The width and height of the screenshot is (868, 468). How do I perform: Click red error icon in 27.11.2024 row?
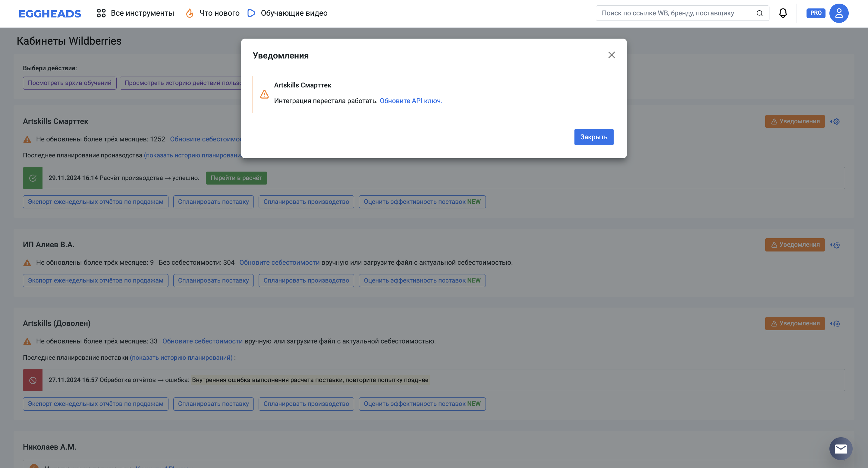[x=33, y=380]
